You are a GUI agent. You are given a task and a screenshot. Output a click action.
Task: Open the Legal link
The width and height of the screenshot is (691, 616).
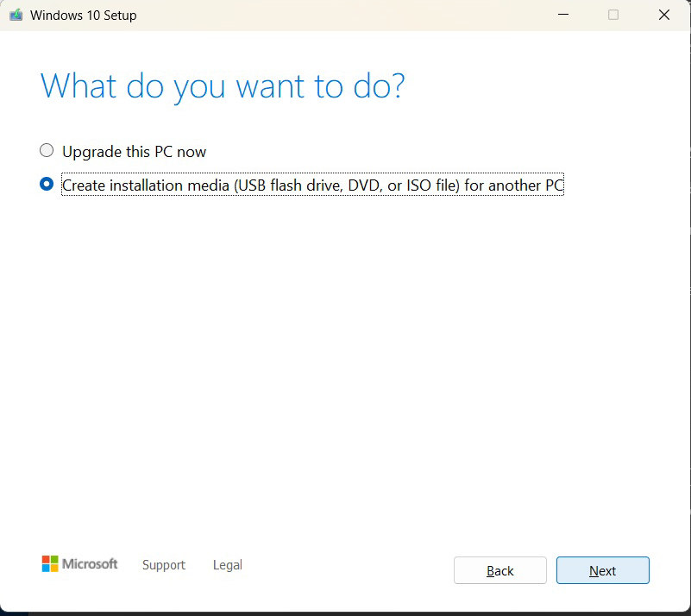[228, 565]
